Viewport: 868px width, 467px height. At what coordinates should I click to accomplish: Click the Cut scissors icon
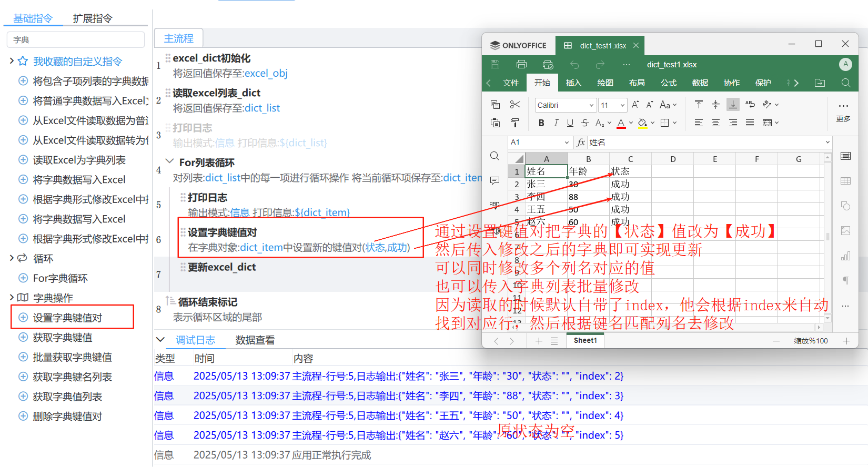point(515,105)
